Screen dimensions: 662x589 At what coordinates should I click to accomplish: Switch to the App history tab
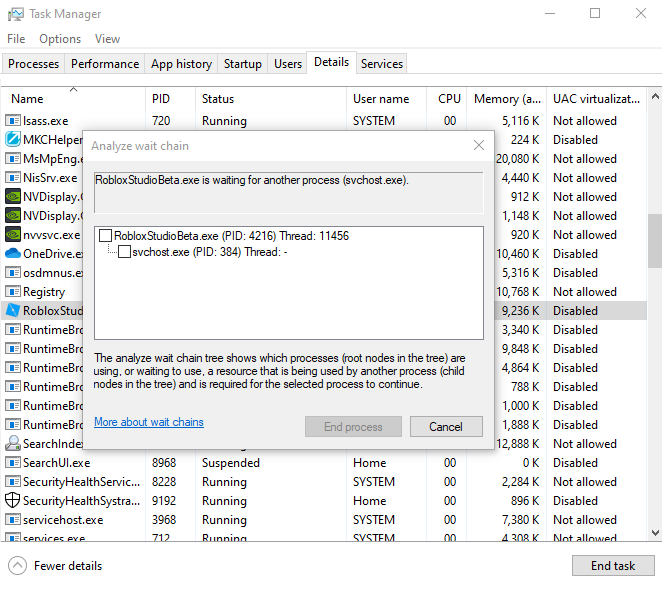pos(181,64)
